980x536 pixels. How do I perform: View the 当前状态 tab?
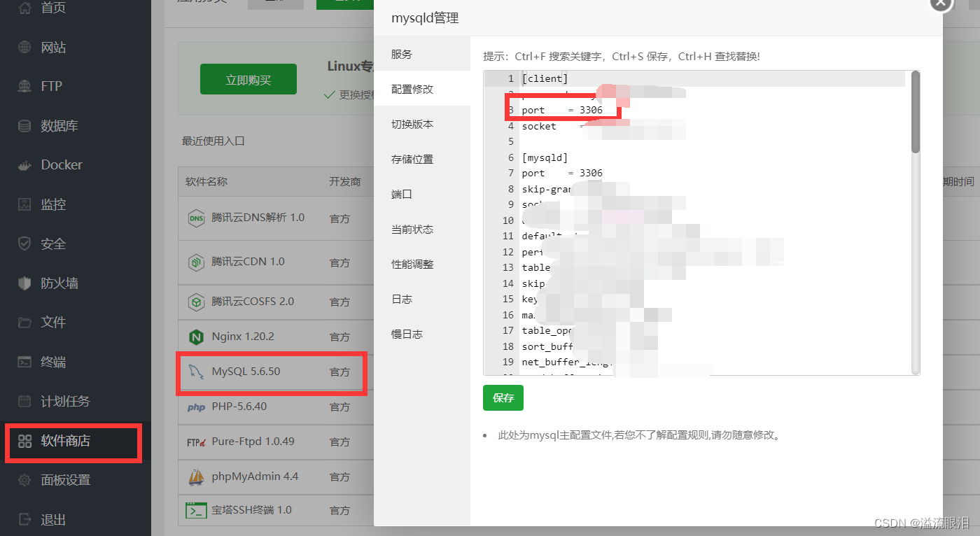tap(422, 230)
